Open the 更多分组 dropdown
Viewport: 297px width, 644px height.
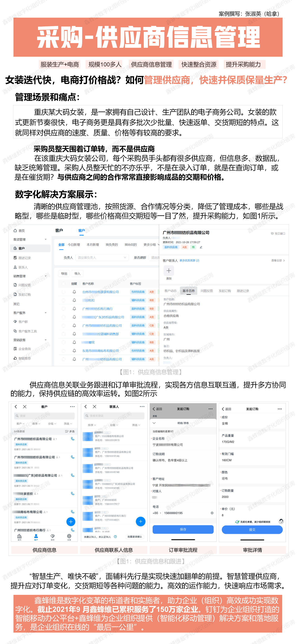click(151, 244)
